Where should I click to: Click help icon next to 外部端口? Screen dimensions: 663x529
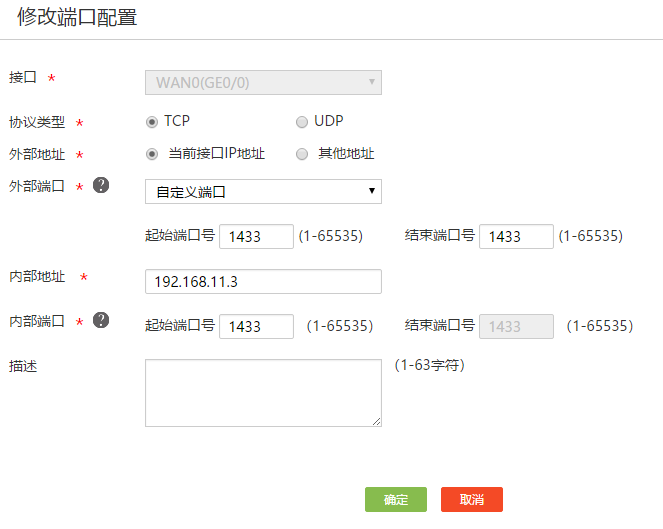point(100,186)
